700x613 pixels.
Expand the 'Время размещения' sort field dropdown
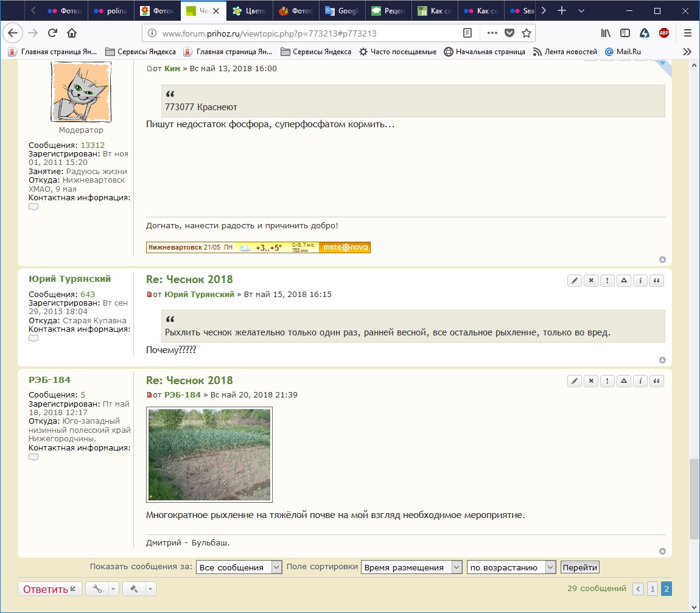(412, 567)
